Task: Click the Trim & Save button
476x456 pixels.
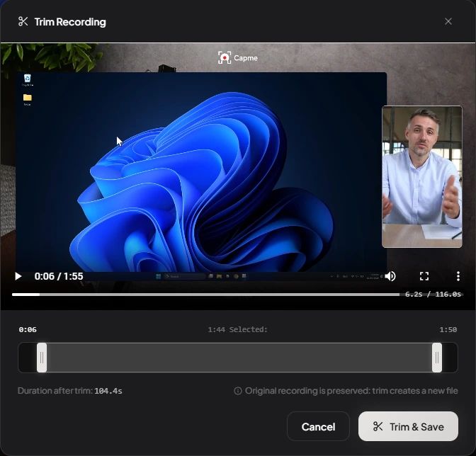Action: [408, 426]
